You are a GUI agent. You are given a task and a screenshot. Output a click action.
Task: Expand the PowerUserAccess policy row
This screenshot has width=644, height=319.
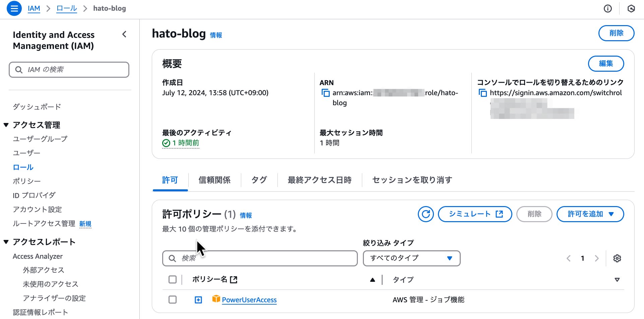coord(198,300)
